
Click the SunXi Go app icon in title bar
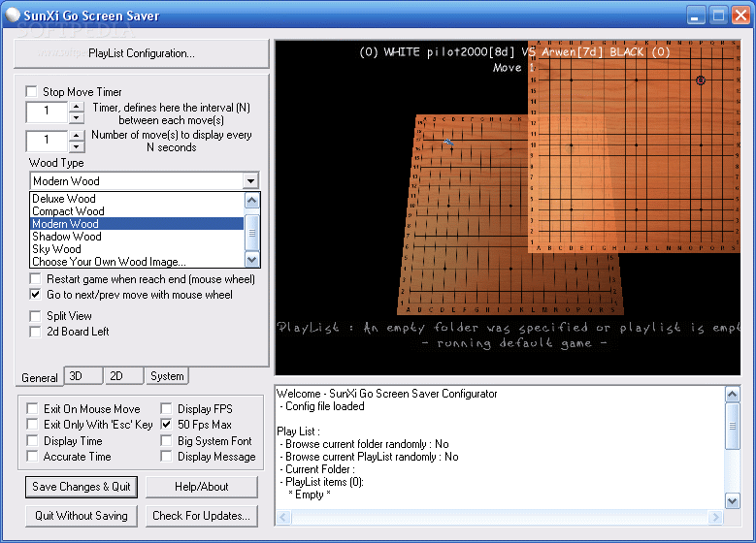point(13,15)
